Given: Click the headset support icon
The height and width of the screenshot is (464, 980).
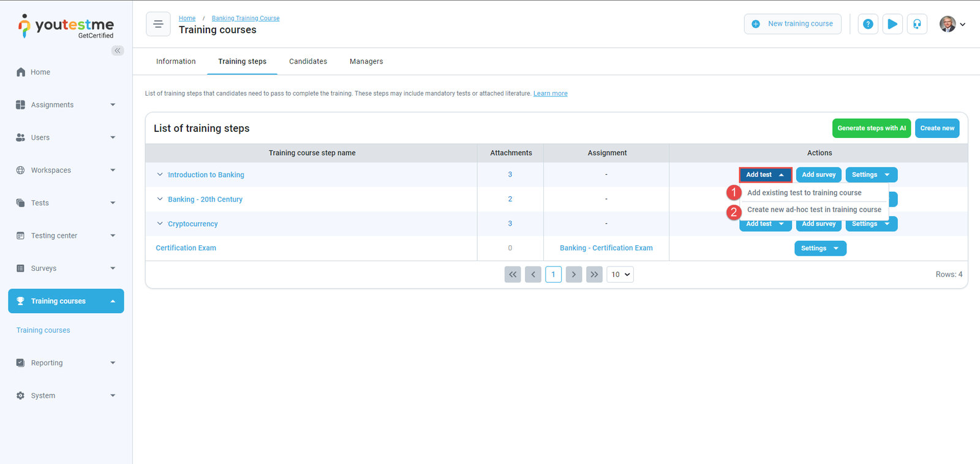Looking at the screenshot, I should (x=917, y=24).
